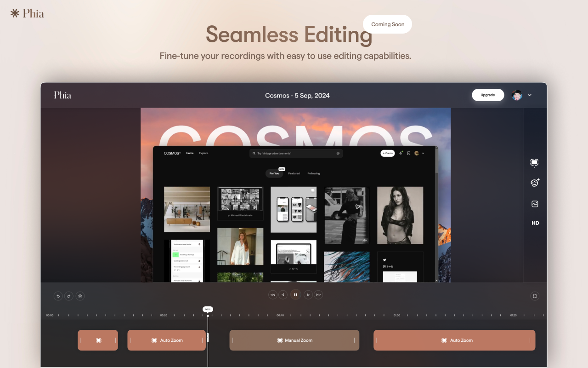The height and width of the screenshot is (368, 588).
Task: Open the task list phone thumbnail
Action: tap(187, 261)
